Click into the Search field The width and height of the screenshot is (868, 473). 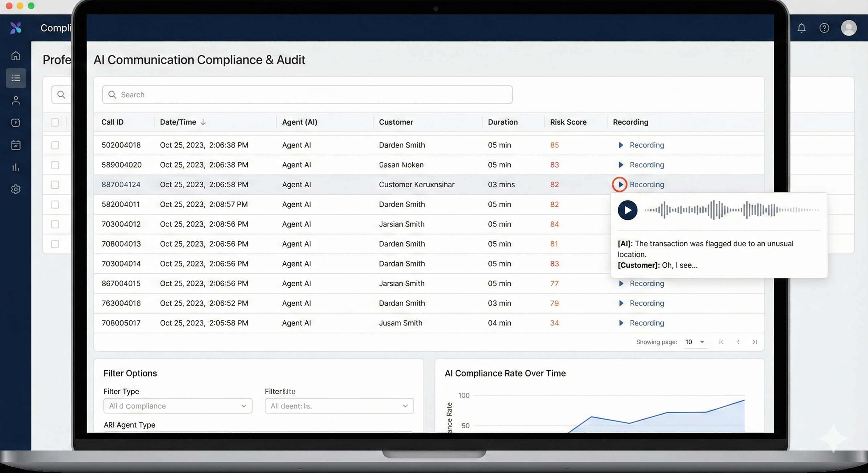307,95
